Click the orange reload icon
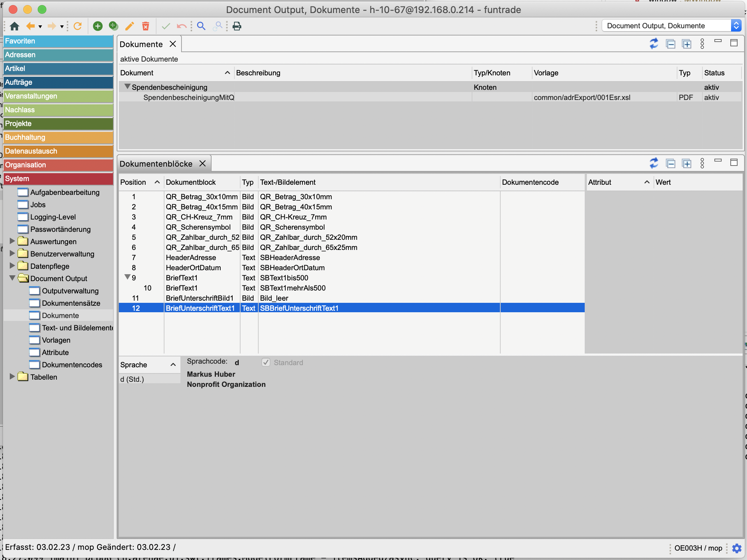This screenshot has height=560, width=747. coord(78,26)
